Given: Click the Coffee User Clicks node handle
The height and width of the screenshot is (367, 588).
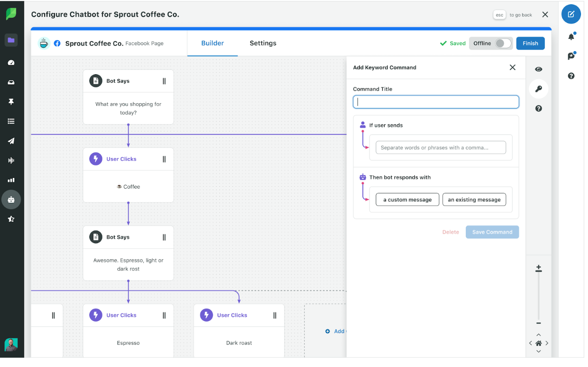Looking at the screenshot, I should (164, 159).
